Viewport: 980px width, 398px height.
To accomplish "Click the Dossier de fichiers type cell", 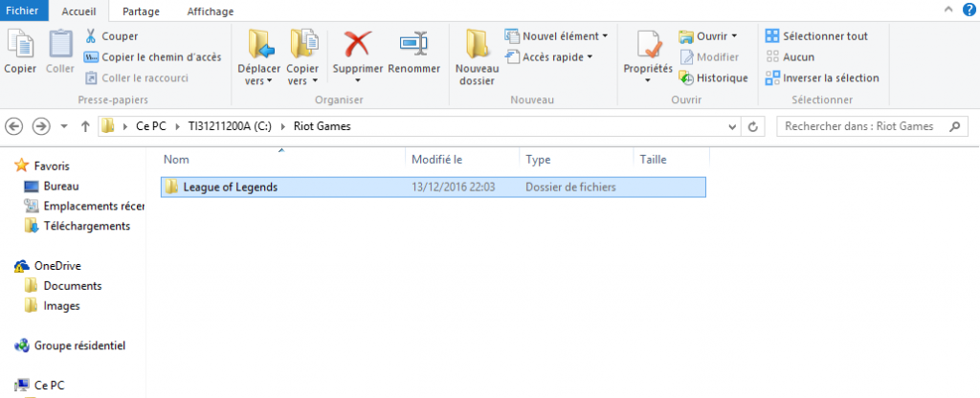I will tap(570, 187).
